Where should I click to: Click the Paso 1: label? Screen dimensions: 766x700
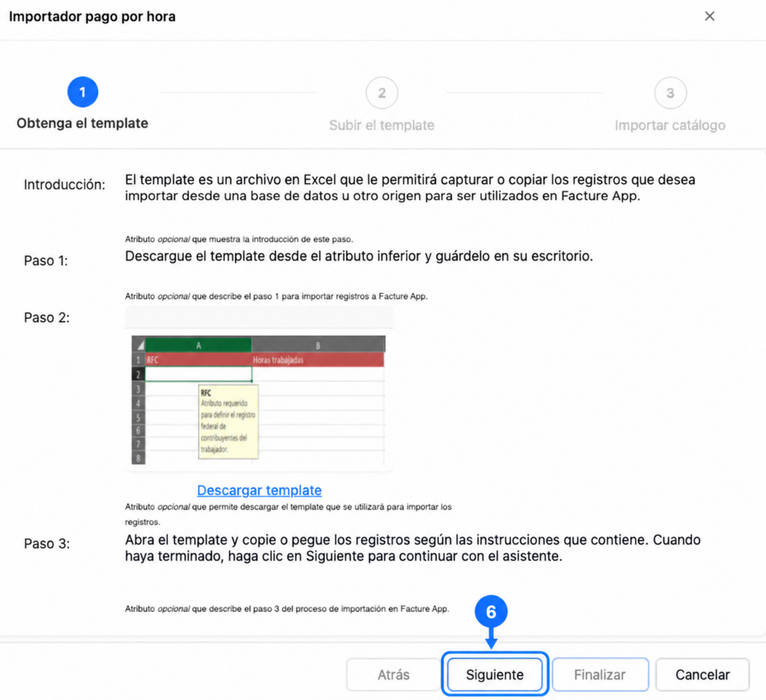pos(46,261)
